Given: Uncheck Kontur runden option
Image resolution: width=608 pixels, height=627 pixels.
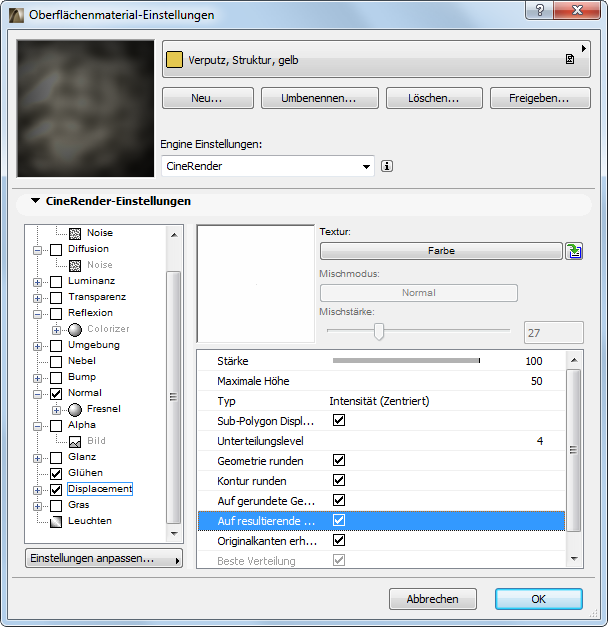Looking at the screenshot, I should click(339, 480).
